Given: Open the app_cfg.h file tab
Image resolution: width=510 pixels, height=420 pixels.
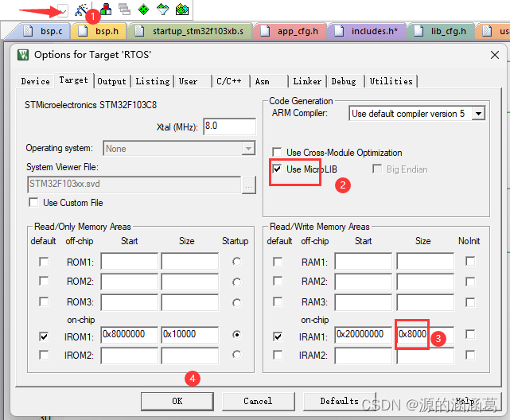Looking at the screenshot, I should (x=290, y=31).
